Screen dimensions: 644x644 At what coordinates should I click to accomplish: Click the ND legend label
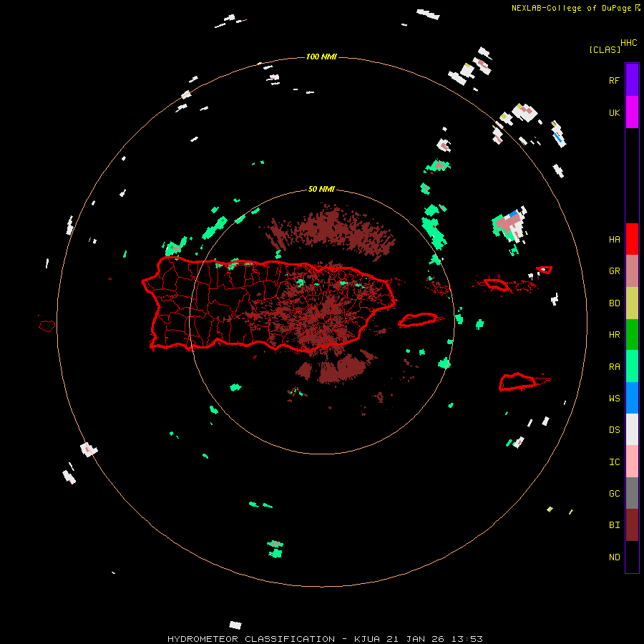click(x=614, y=557)
